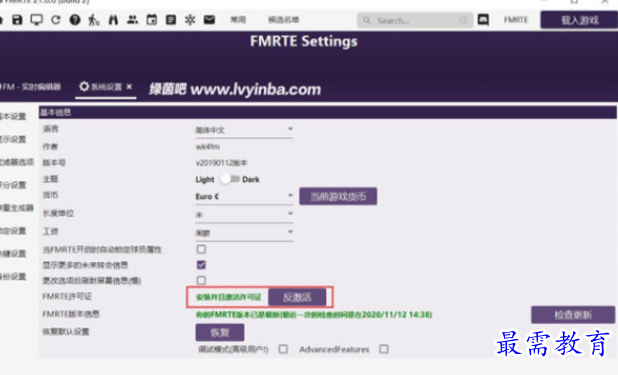Image resolution: width=618 pixels, height=375 pixels.
Task: Open the 生成器 entry in left sidebar
Action: tap(17, 208)
